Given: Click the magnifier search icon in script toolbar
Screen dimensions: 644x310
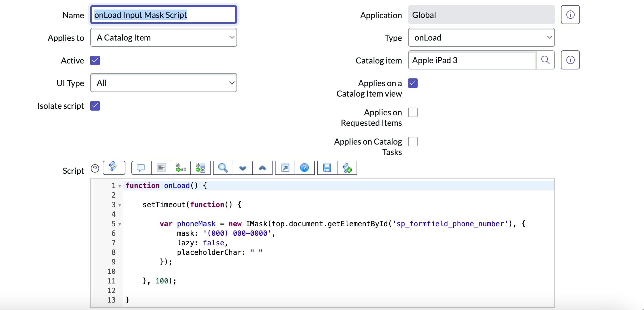Looking at the screenshot, I should coord(223,168).
